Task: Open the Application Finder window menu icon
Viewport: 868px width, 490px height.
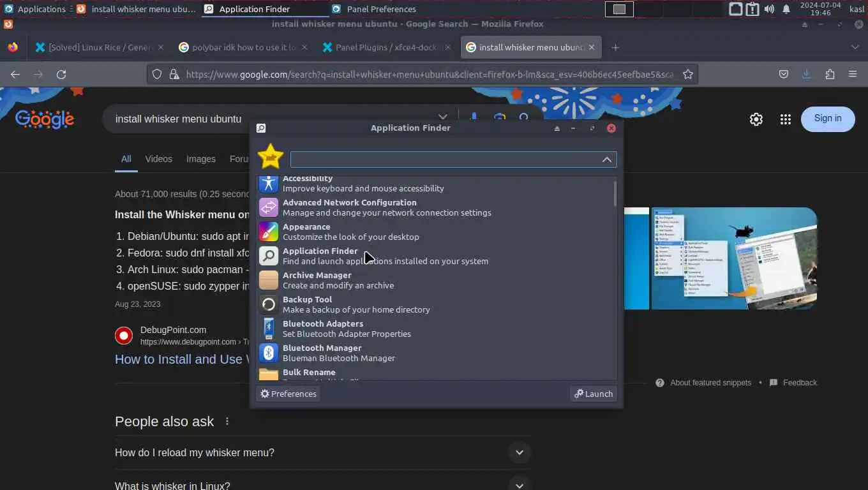Action: [x=261, y=128]
